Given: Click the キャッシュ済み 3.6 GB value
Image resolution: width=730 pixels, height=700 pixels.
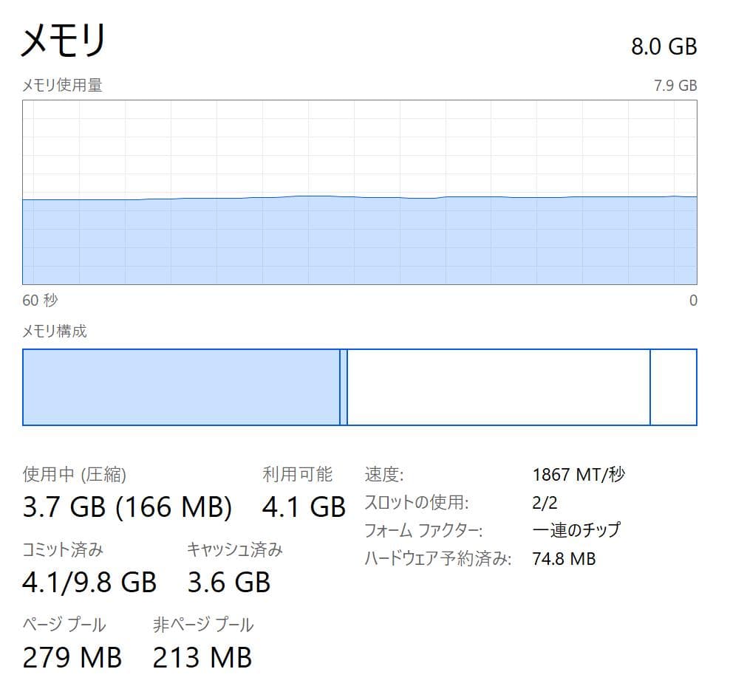Looking at the screenshot, I should pos(229,583).
